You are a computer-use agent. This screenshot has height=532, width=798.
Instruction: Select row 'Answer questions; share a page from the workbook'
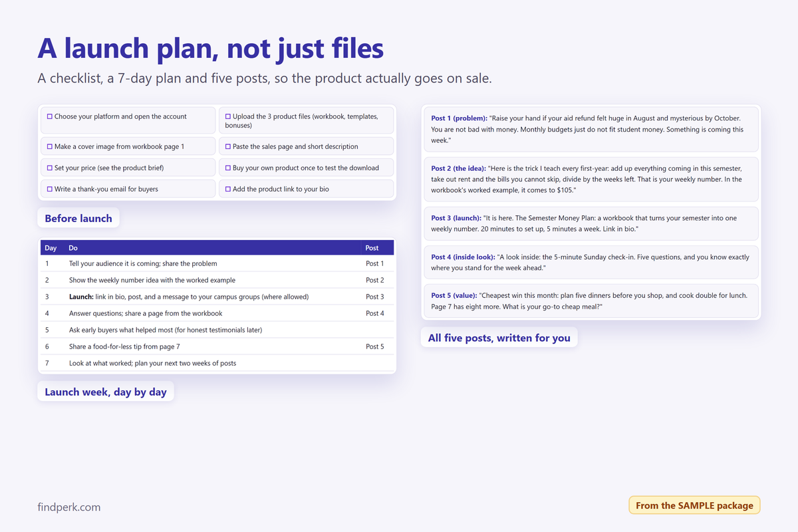coord(217,313)
